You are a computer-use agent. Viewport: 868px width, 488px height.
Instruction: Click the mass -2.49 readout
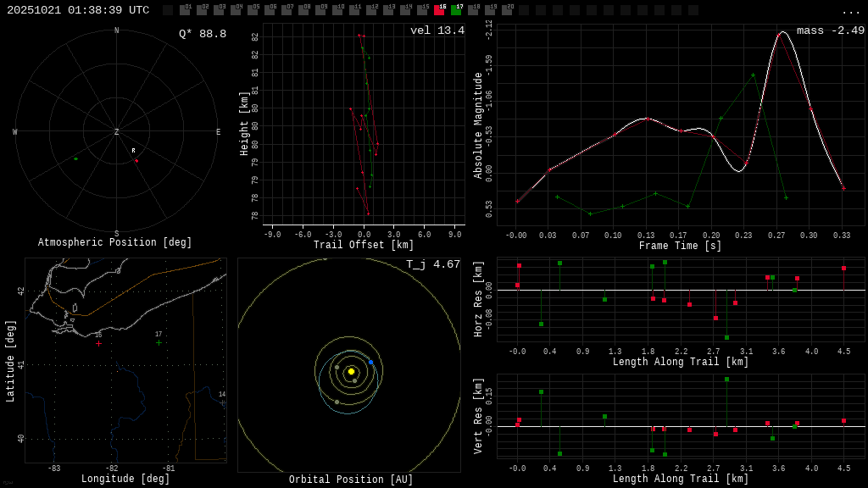(830, 31)
